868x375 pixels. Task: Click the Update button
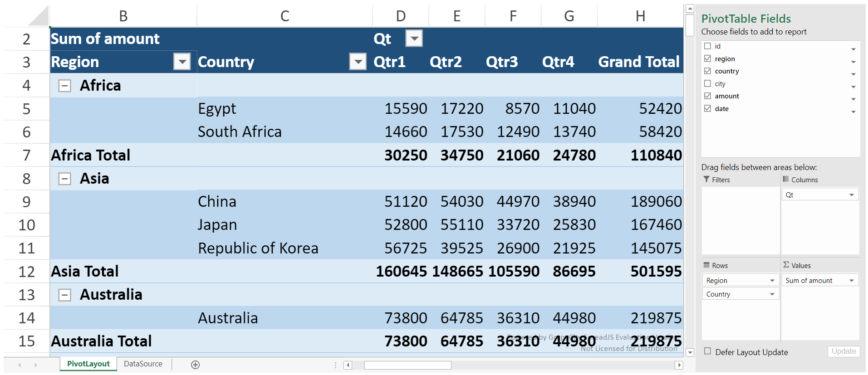tap(843, 351)
